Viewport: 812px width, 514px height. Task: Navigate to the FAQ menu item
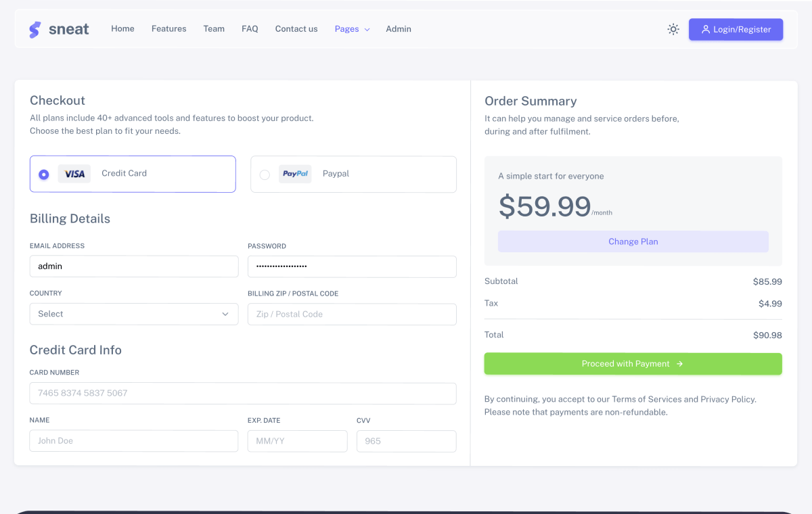pyautogui.click(x=250, y=28)
